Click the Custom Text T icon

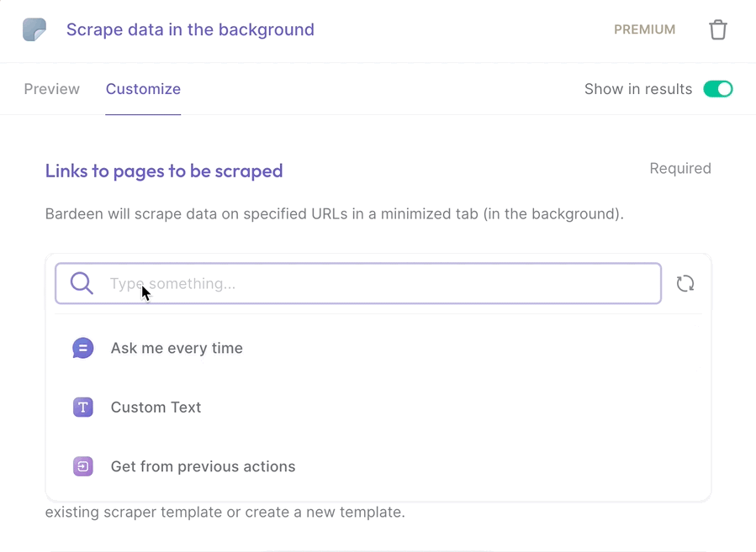[x=83, y=407]
